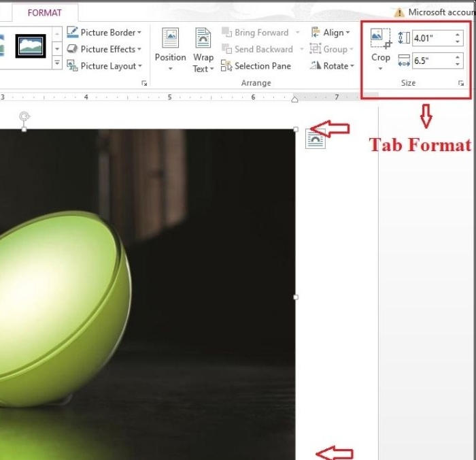The image size is (476, 460).
Task: Click the right-middle picture resize handle
Action: (296, 297)
